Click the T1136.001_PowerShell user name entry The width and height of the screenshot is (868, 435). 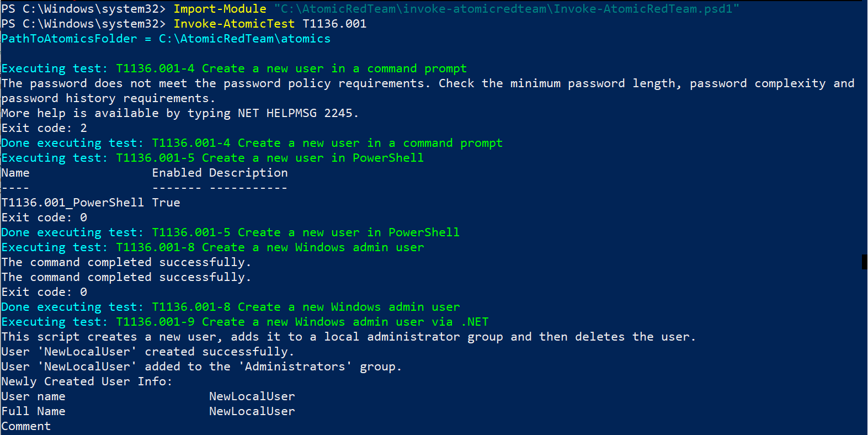[72, 203]
